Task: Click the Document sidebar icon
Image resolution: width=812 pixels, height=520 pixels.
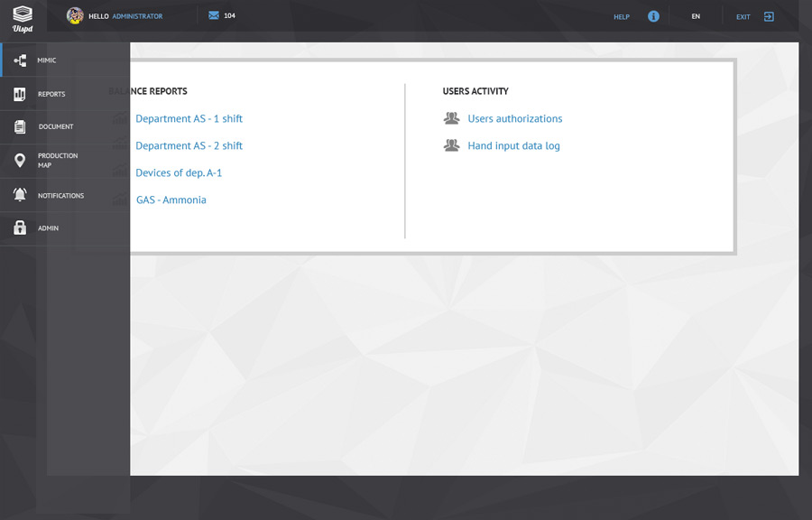Action: point(19,126)
